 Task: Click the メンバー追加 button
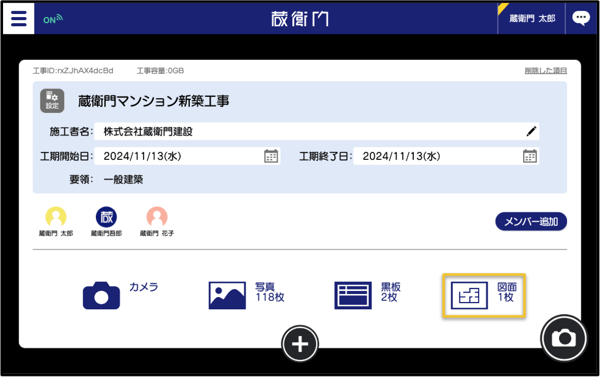tap(531, 221)
